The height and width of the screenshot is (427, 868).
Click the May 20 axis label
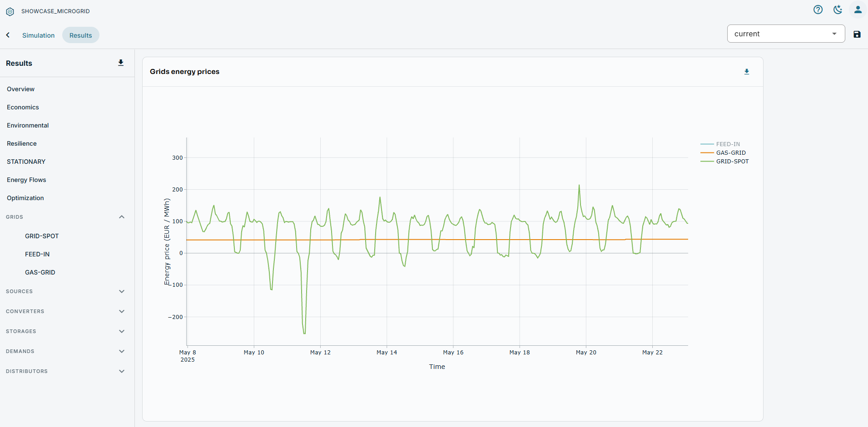tap(586, 353)
